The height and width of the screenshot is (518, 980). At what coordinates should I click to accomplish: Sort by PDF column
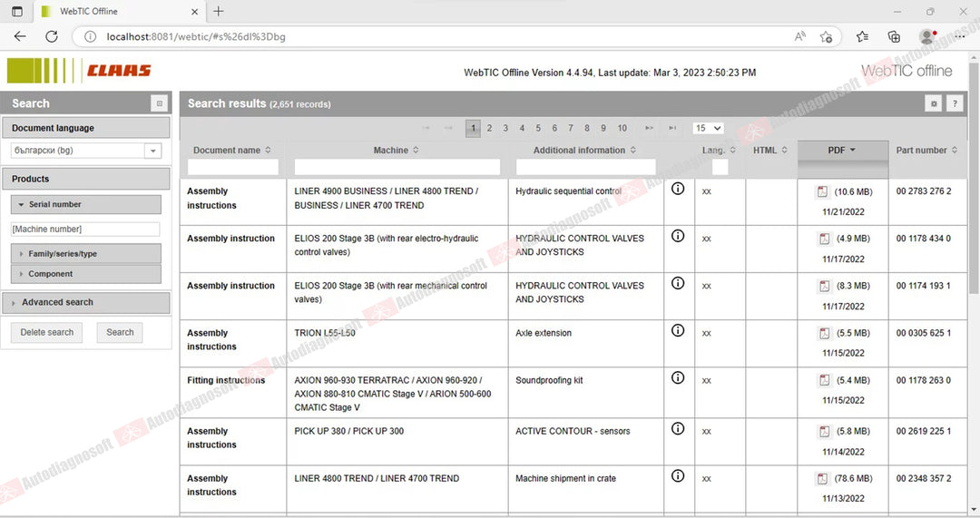click(842, 151)
